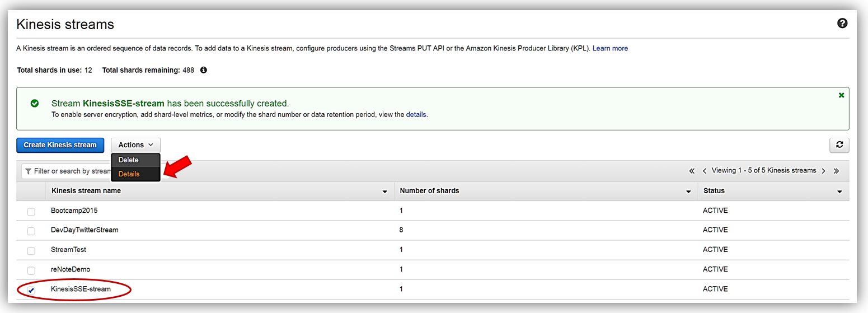Go to the next page of streams
This screenshot has width=868, height=313.
click(823, 171)
